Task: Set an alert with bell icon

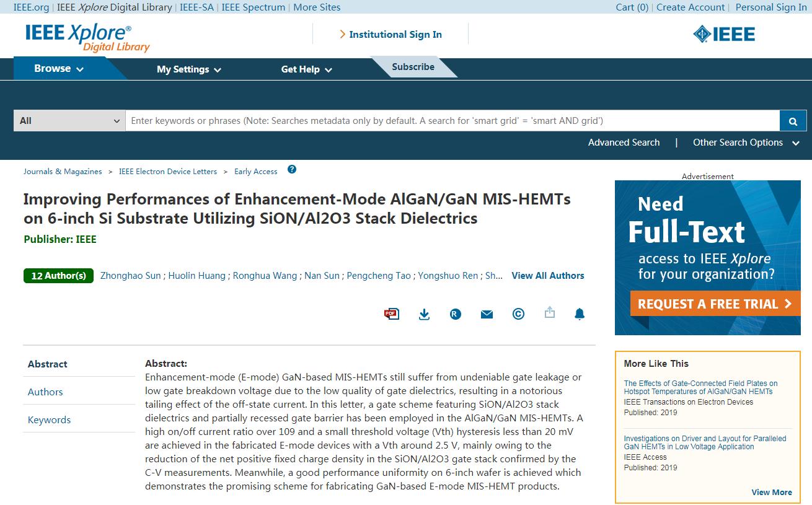Action: (x=580, y=314)
